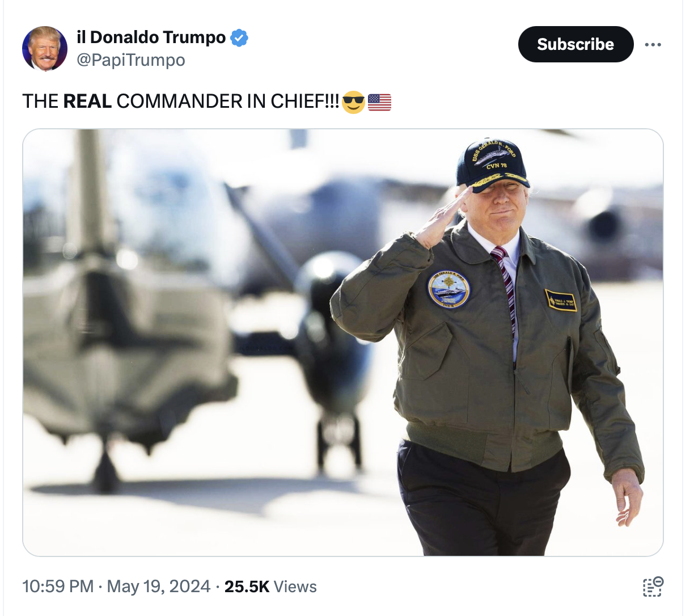Viewport: 694px width, 616px height.
Task: Click the sunglasses face emoji
Action: [353, 102]
